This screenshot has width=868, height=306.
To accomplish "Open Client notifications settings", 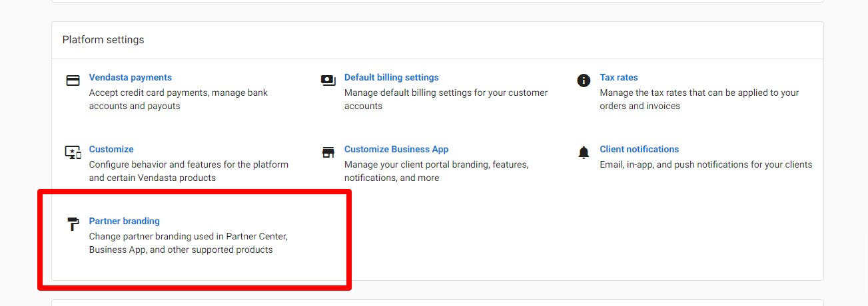I will click(x=640, y=149).
